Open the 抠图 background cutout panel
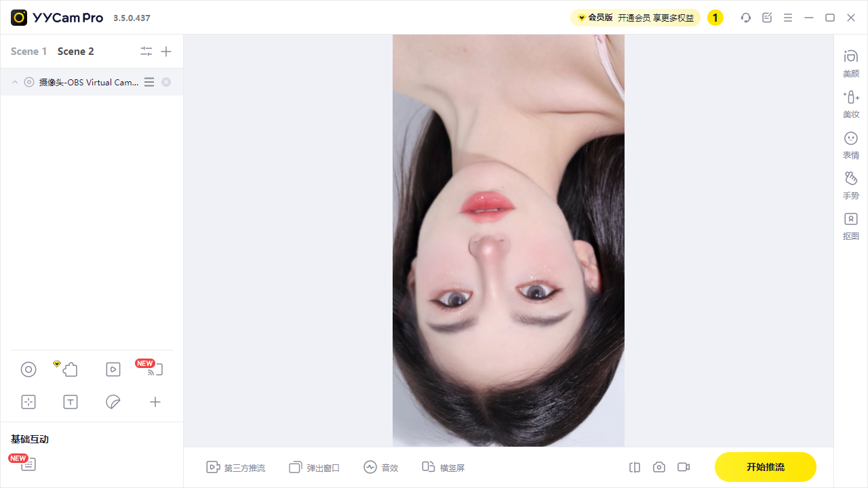 coord(851,226)
